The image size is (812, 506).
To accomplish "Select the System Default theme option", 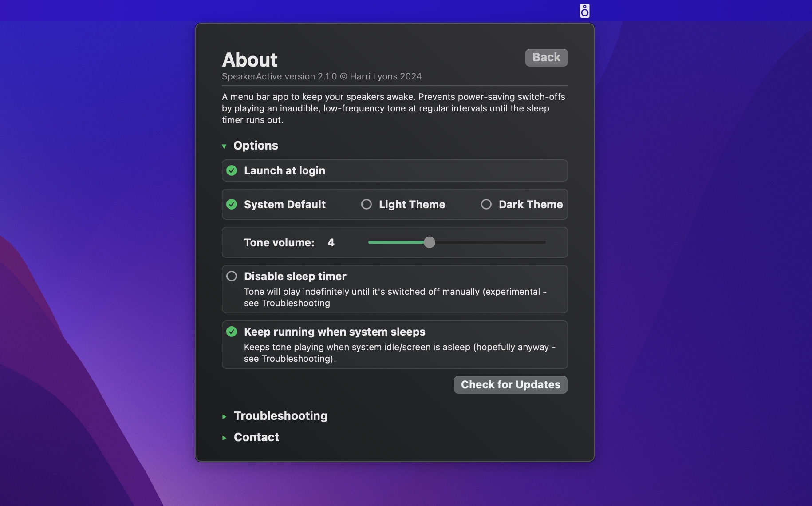I will [x=232, y=204].
